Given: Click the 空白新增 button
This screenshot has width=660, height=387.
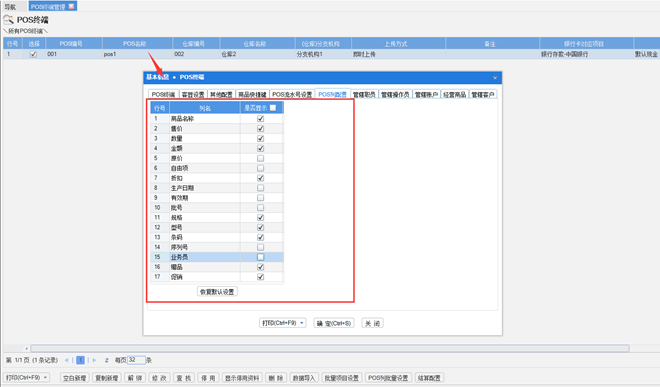Looking at the screenshot, I should pos(75,378).
